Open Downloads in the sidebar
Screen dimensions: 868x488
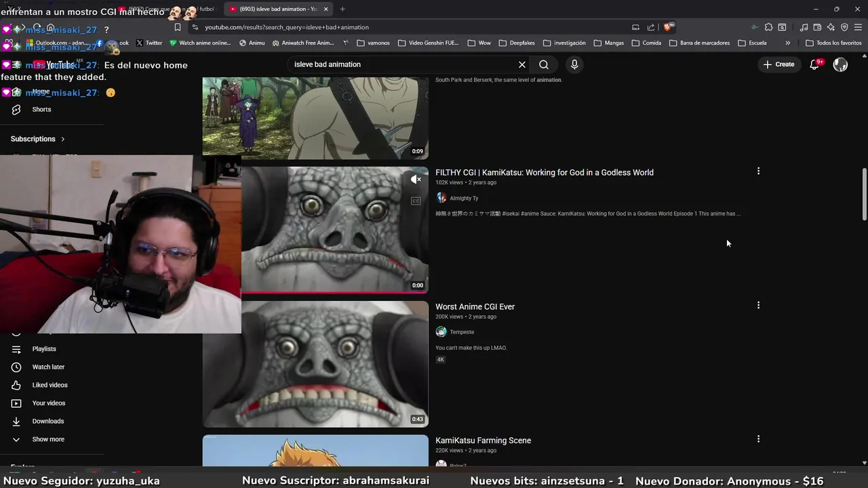(48, 422)
